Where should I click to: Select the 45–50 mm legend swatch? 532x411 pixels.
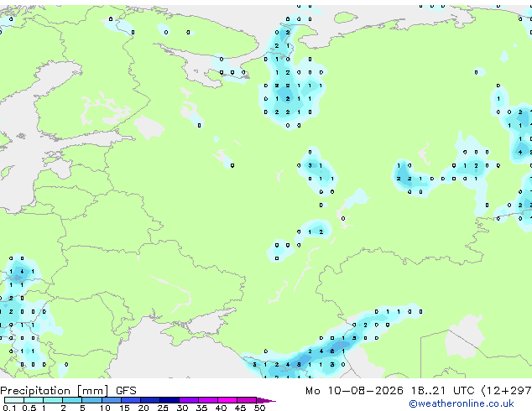247,400
